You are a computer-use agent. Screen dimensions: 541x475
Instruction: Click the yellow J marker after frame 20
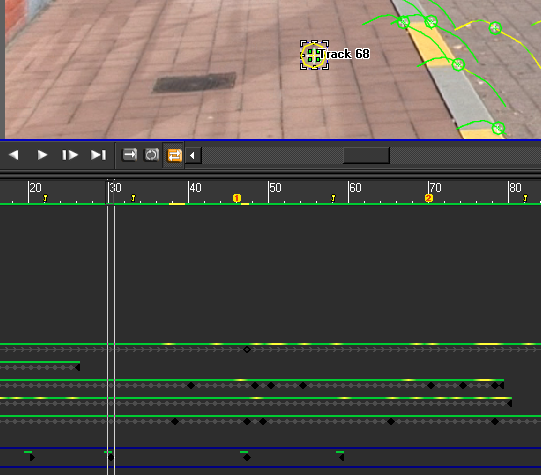(x=45, y=198)
